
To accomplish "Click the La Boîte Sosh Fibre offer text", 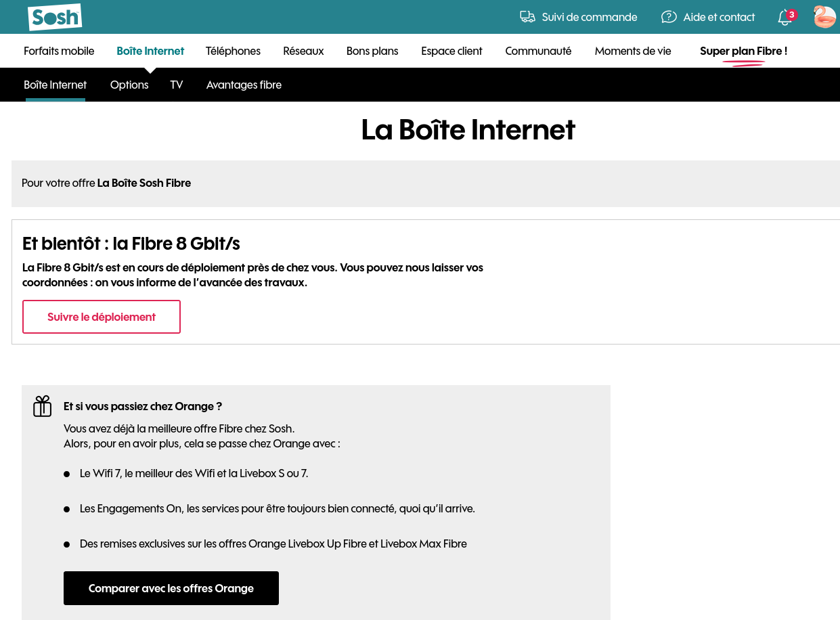I will (144, 183).
